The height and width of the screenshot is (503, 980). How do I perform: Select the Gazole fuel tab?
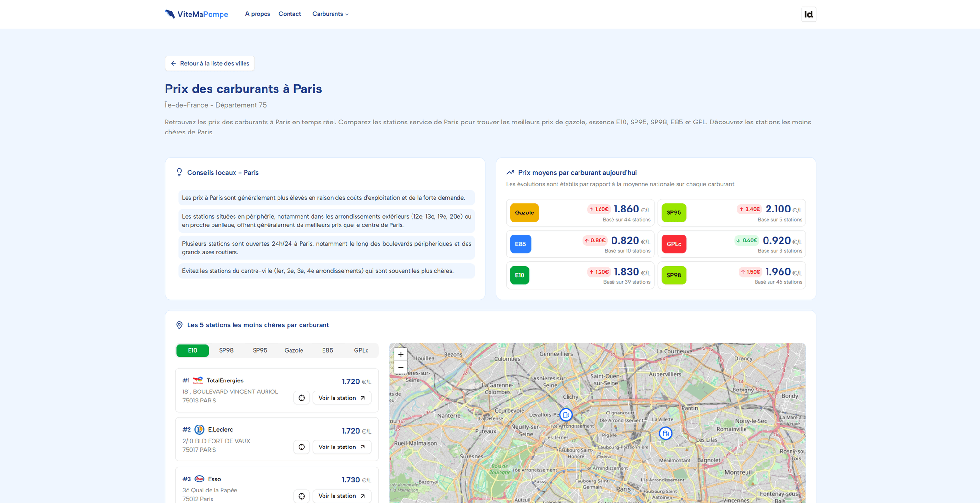(293, 350)
